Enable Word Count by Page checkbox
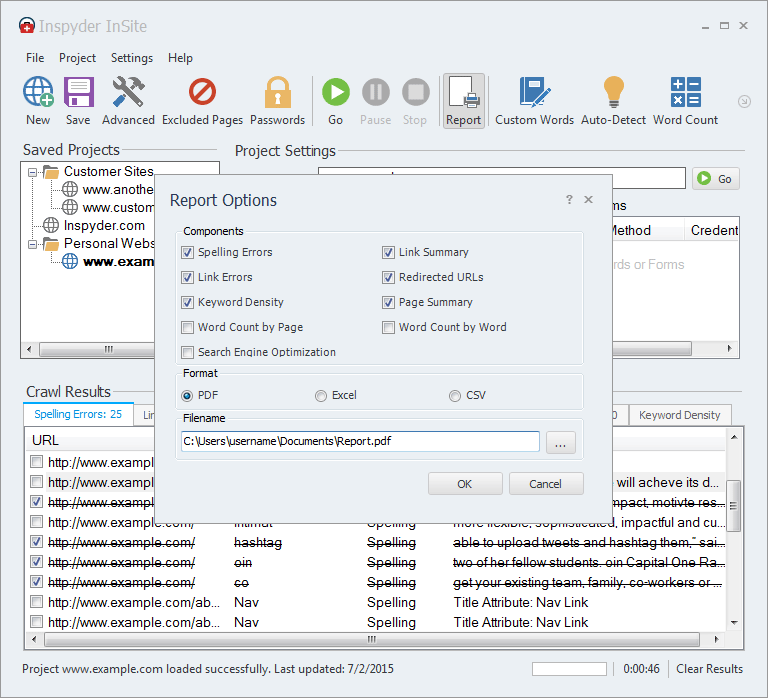The height and width of the screenshot is (698, 768). [187, 327]
